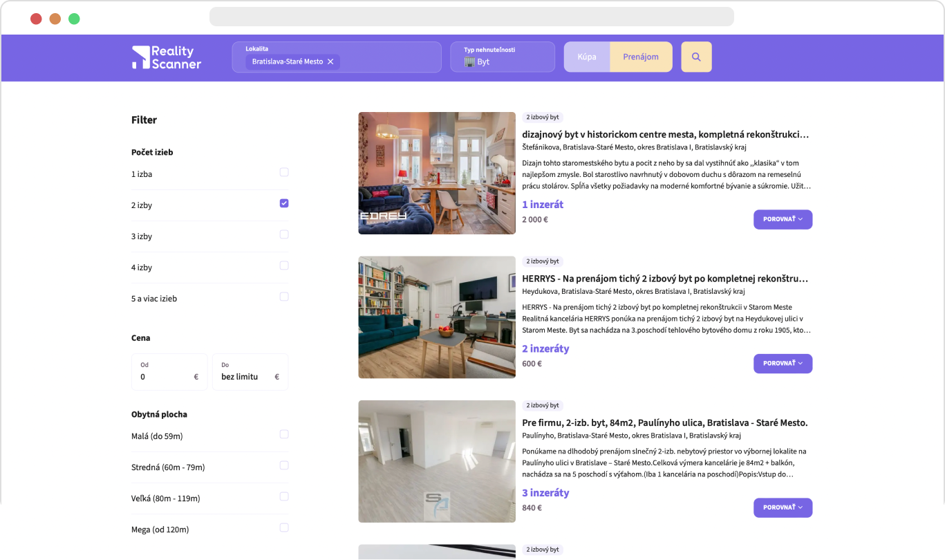Select the Prenájom tab
Viewport: 945px width, 560px height.
click(x=641, y=57)
